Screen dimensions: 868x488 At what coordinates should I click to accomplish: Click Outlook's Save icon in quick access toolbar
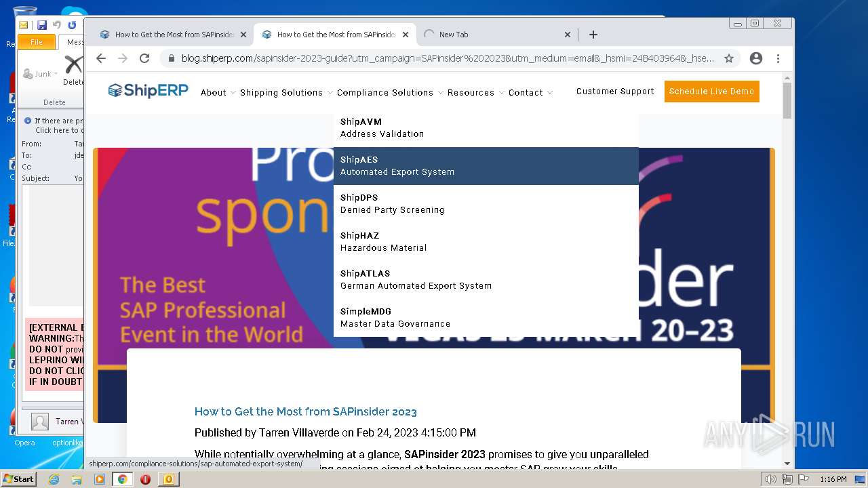click(42, 25)
